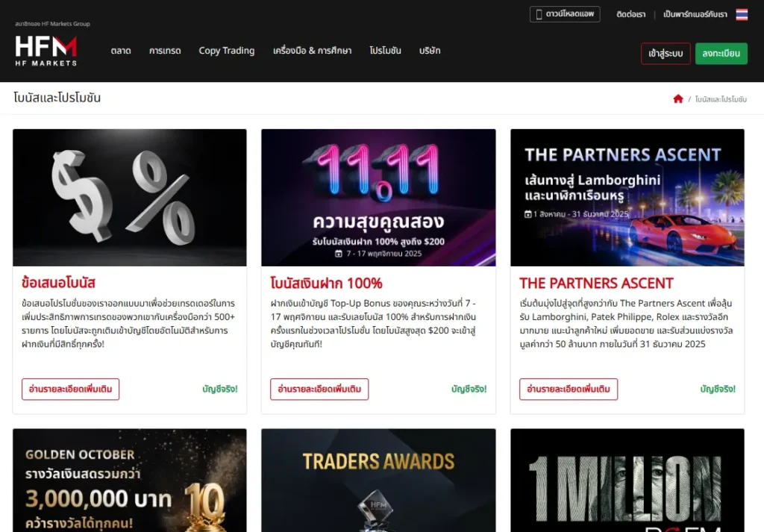Click the red home breadcrumb icon
This screenshot has width=764, height=532.
click(677, 99)
